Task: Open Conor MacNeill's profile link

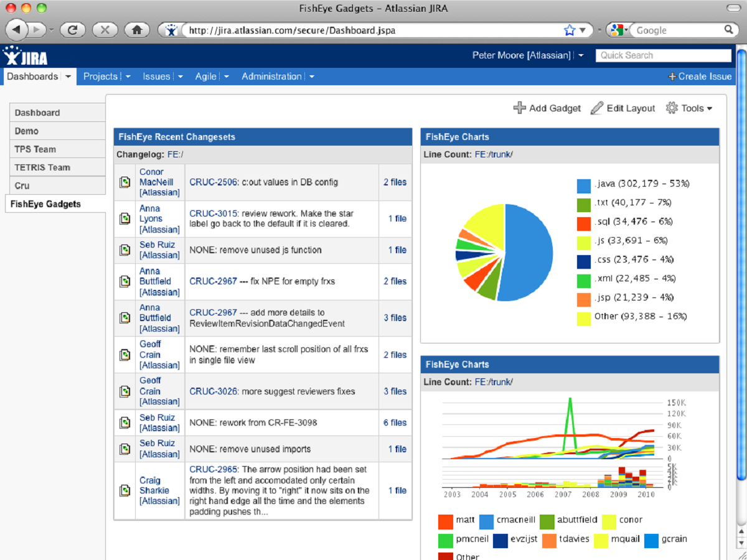Action: [x=159, y=182]
